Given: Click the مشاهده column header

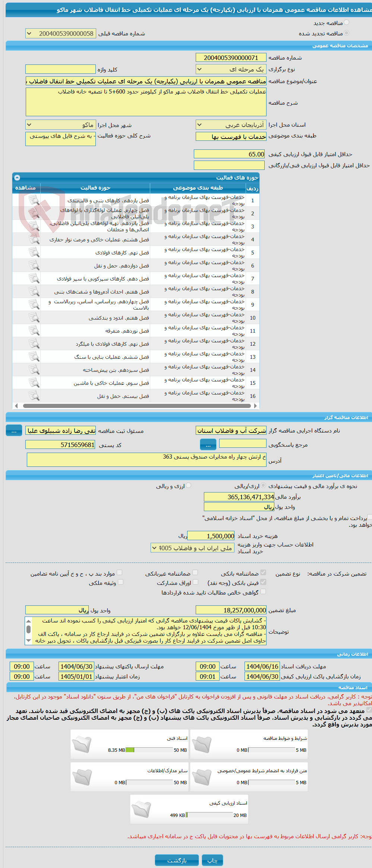Looking at the screenshot, I should [26, 188].
